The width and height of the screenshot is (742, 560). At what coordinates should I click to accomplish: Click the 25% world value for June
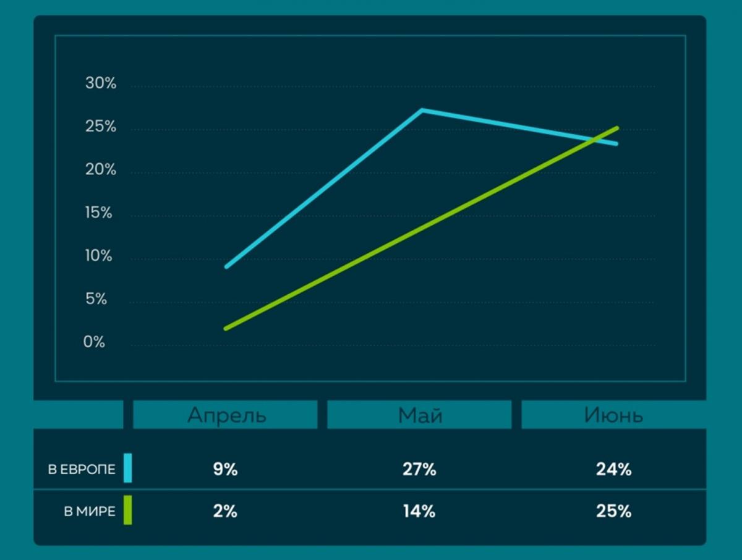[x=613, y=511]
